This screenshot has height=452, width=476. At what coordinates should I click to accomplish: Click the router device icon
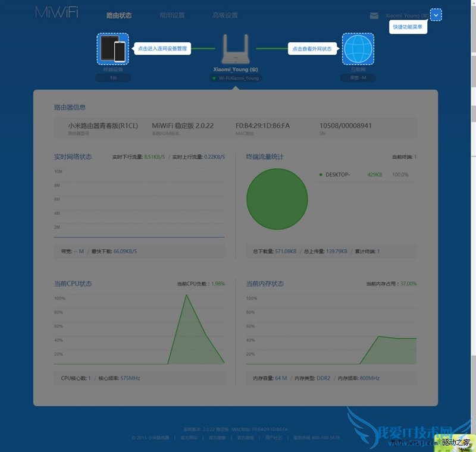tap(236, 49)
